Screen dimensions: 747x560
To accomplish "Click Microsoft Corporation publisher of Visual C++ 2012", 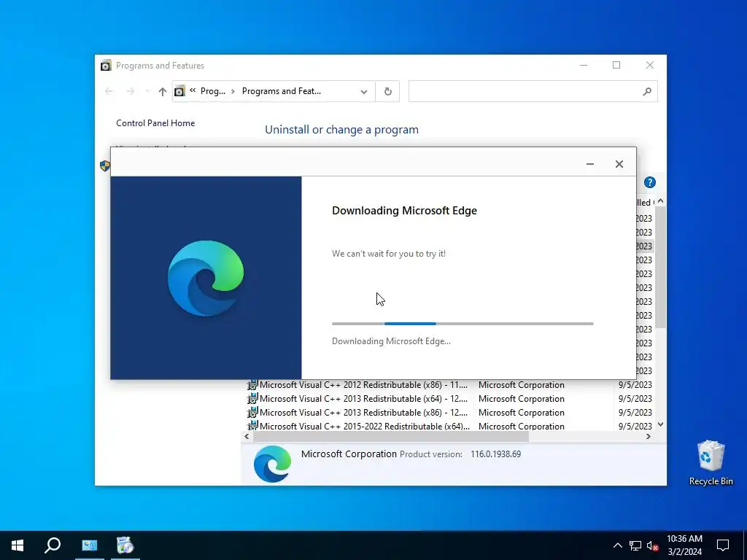I will (x=521, y=385).
